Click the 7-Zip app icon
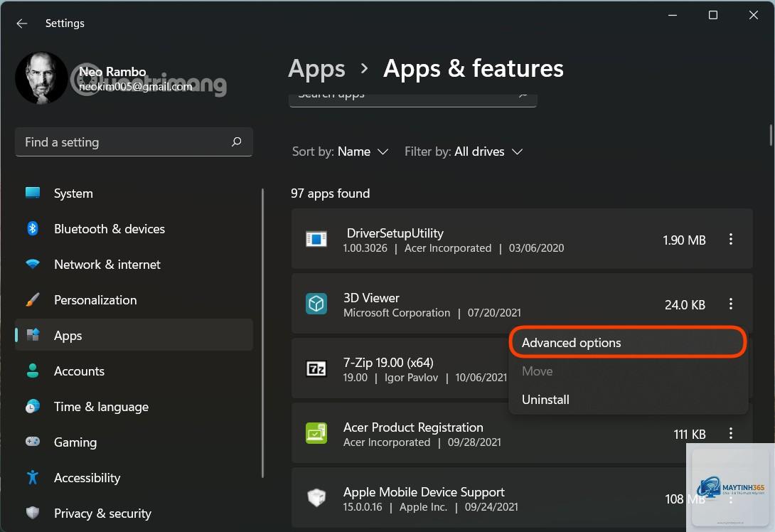The width and height of the screenshot is (775, 532). pyautogui.click(x=316, y=369)
